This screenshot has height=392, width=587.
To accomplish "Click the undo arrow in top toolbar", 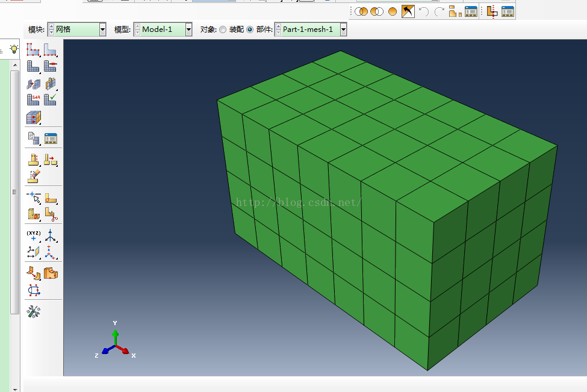I will tap(423, 11).
